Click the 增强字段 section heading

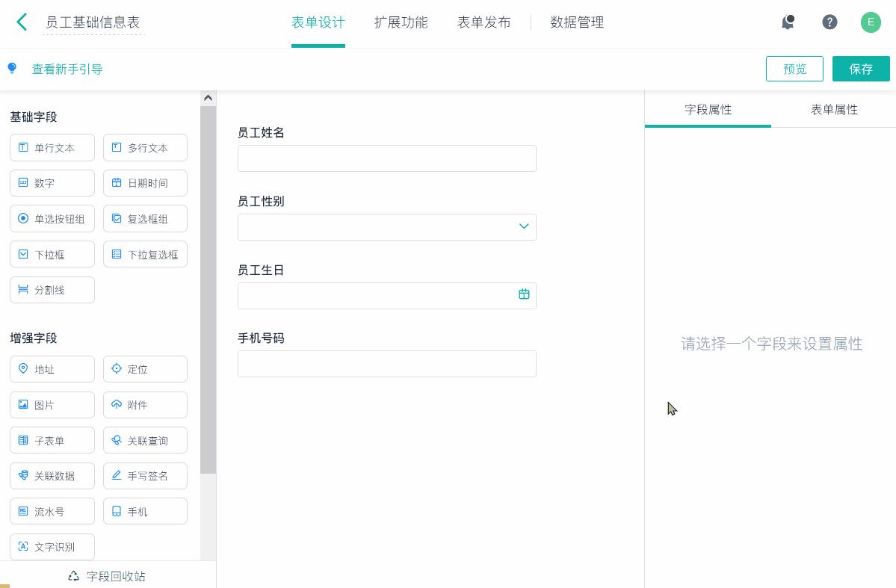tap(33, 338)
